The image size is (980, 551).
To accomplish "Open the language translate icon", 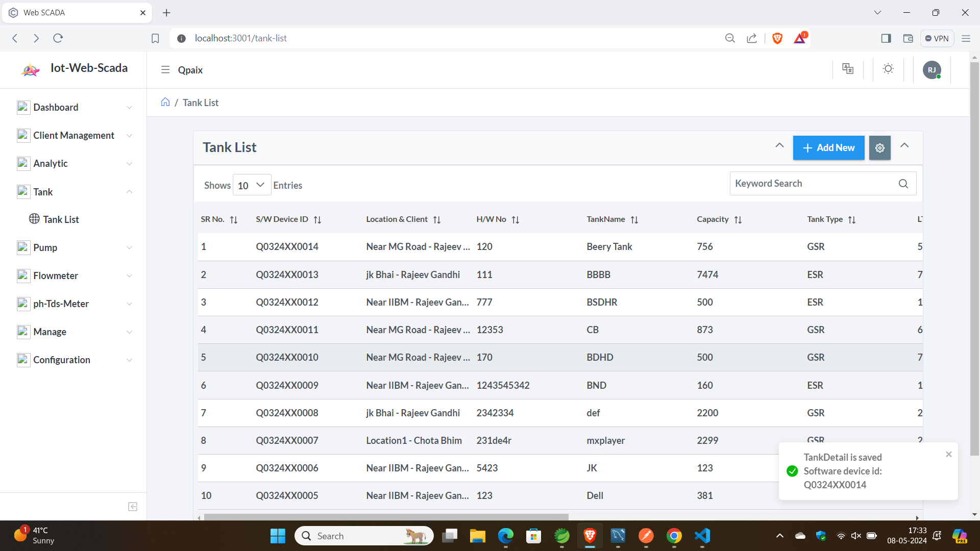I will pyautogui.click(x=848, y=69).
